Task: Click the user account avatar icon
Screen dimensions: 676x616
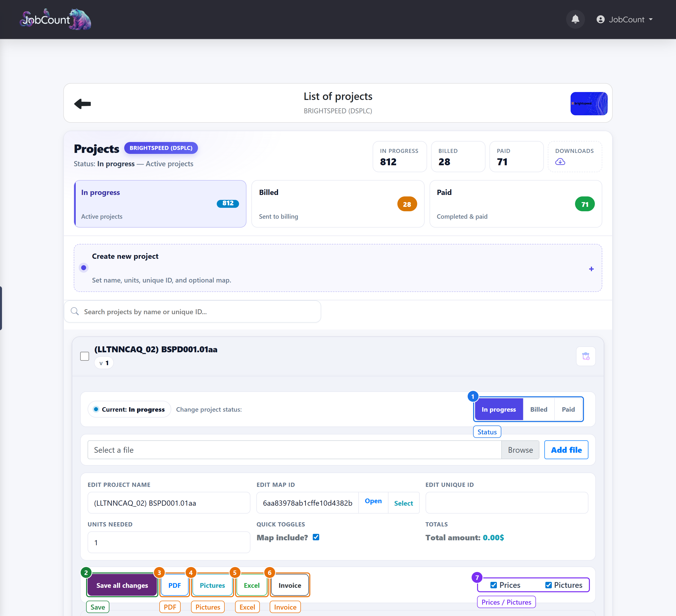Action: click(600, 20)
